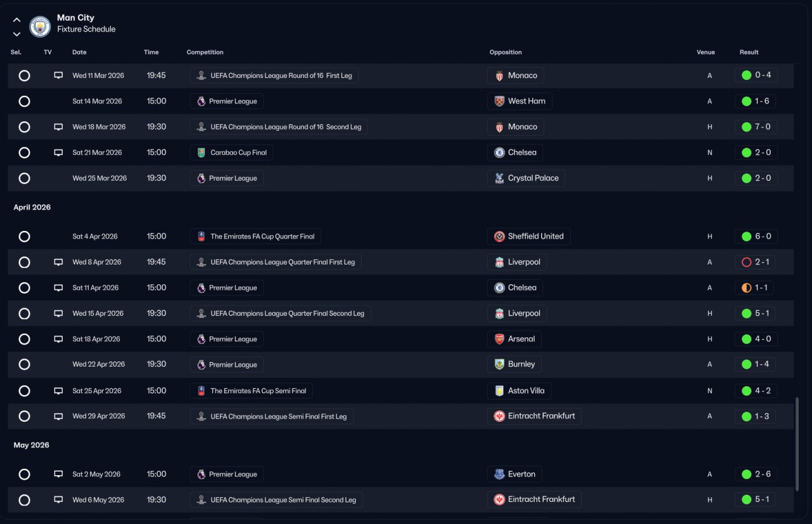812x524 pixels.
Task: Select the Crystal Palace fixture radio button
Action: point(24,178)
